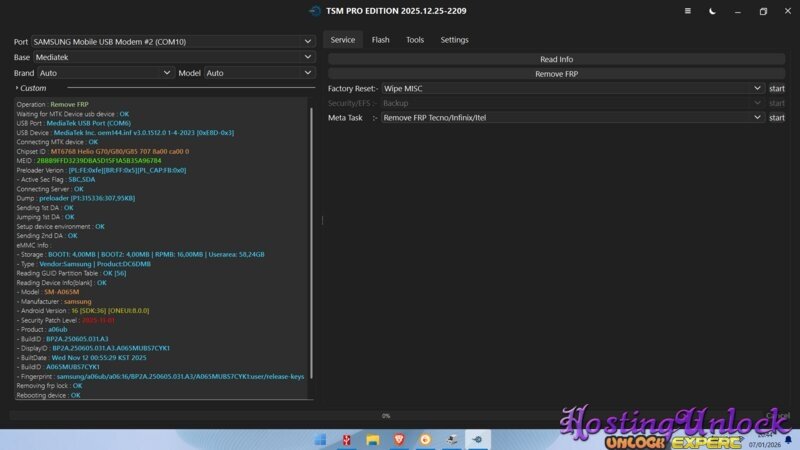Screen dimensions: 800x450
Task: Open File Explorer from the taskbar
Action: 373,439
